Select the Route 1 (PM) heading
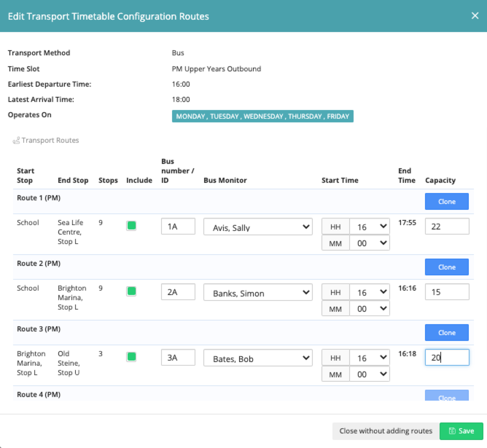Image resolution: width=487 pixels, height=448 pixels. coord(39,198)
